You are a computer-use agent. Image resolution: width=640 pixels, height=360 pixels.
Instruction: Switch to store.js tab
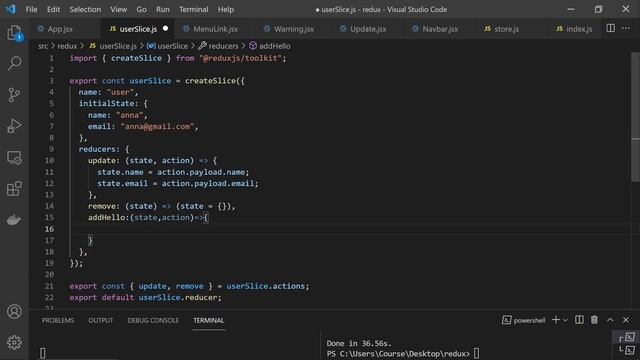coord(507,29)
